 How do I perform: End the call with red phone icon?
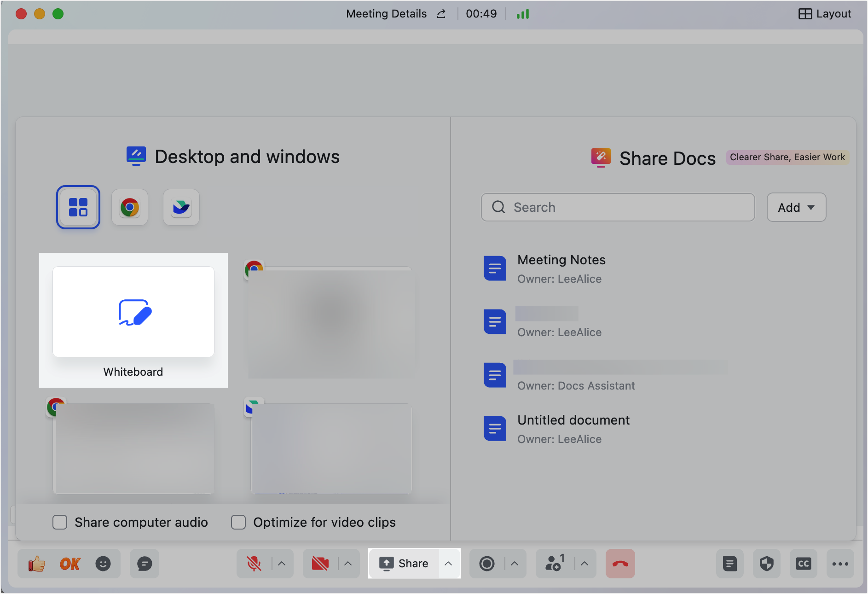click(x=620, y=564)
